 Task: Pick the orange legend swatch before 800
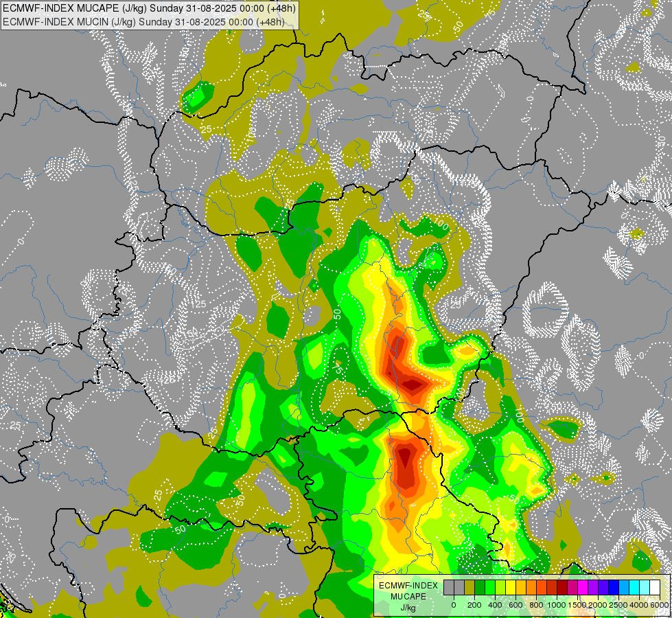[531, 587]
